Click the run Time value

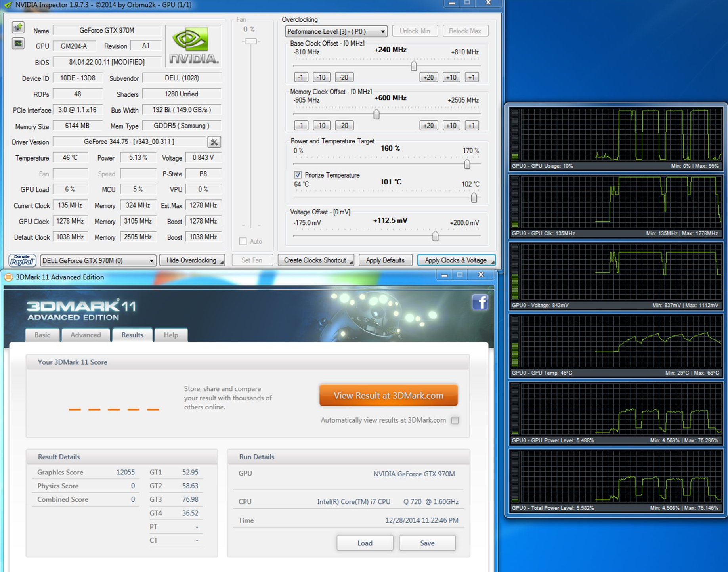tap(422, 520)
